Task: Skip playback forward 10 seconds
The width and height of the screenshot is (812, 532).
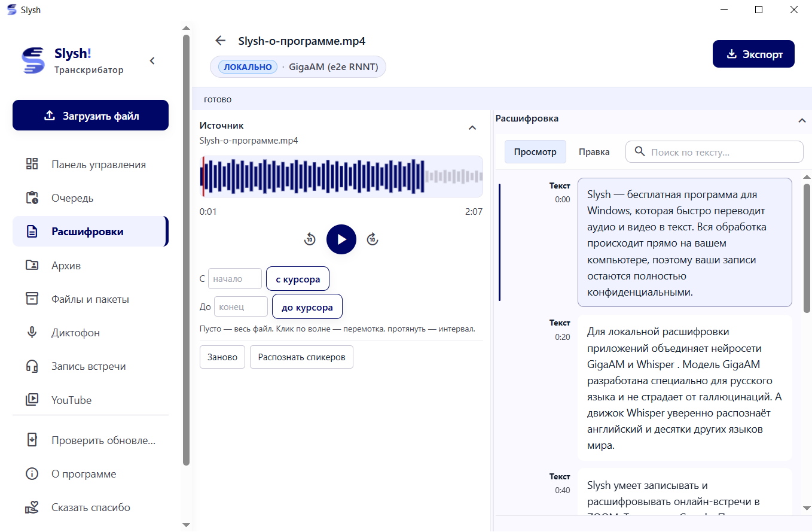Action: point(373,239)
